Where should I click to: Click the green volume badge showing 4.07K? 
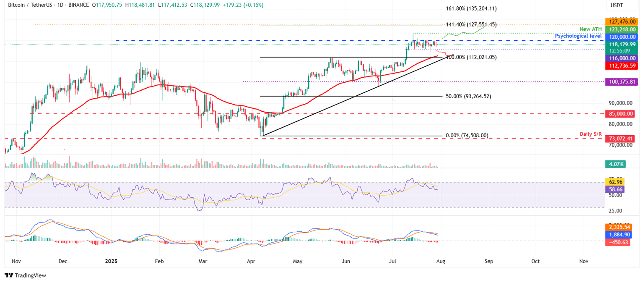(616, 165)
